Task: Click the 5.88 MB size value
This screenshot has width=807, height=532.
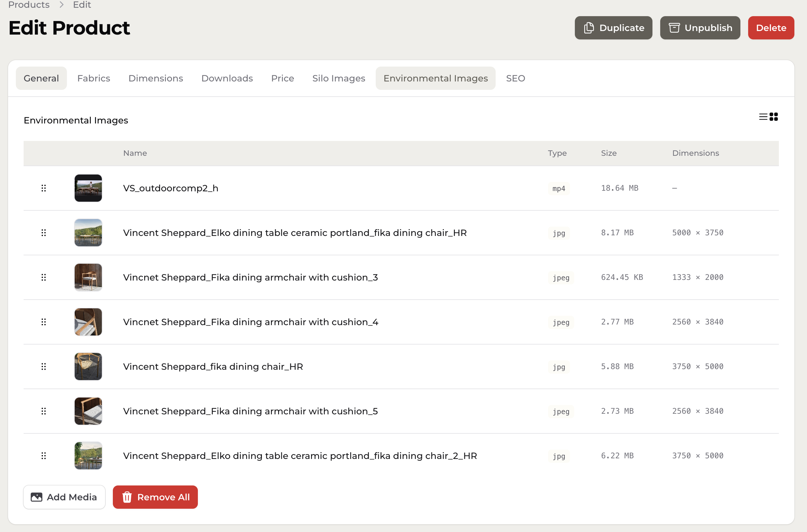Action: (617, 367)
